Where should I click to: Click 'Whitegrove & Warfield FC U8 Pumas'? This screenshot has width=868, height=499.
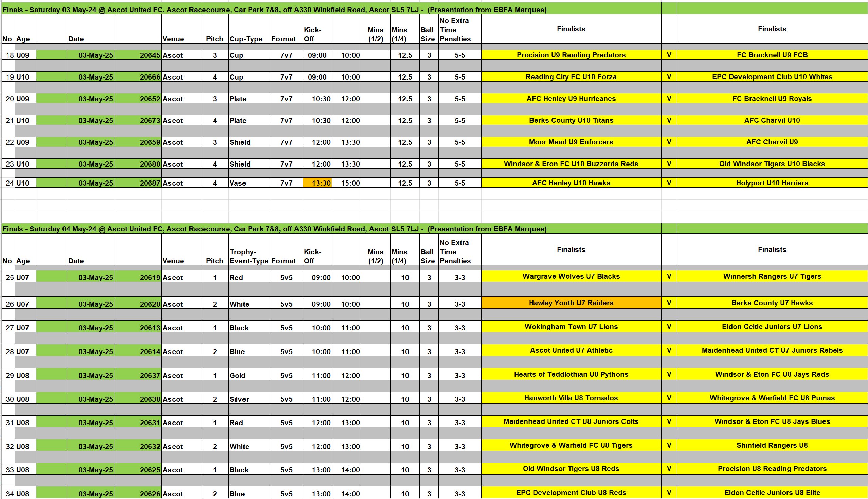772,398
